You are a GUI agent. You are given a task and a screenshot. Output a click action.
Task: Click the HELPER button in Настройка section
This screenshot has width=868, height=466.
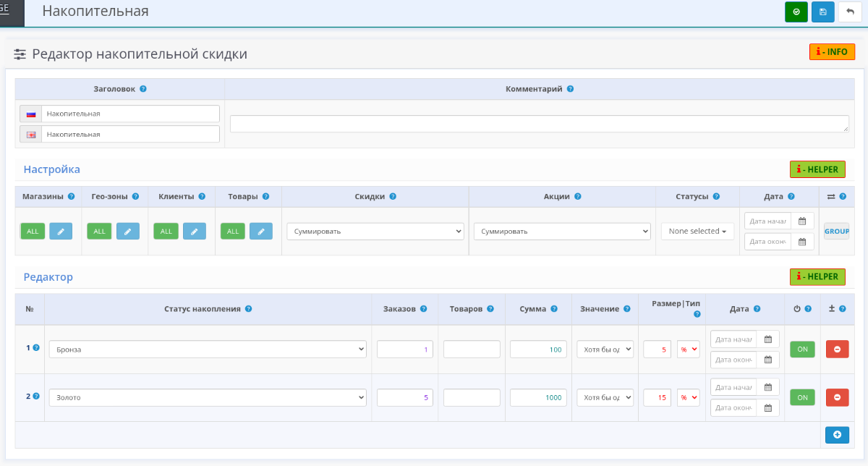coord(817,169)
